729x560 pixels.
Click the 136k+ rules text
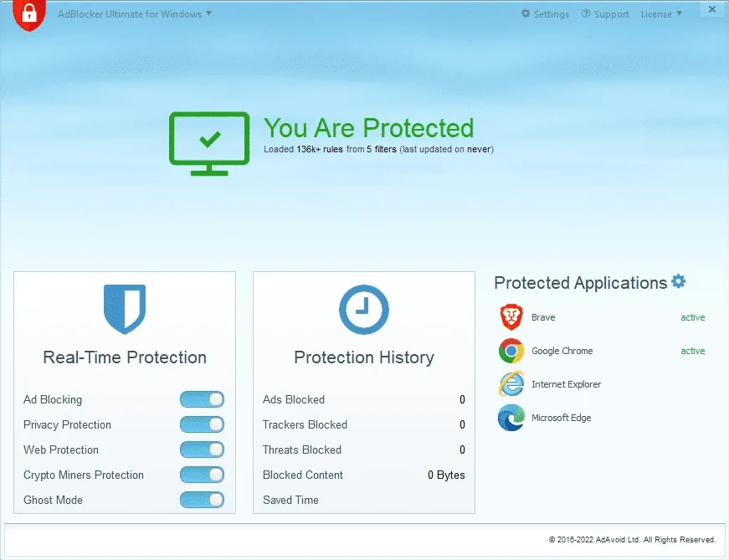pos(320,149)
